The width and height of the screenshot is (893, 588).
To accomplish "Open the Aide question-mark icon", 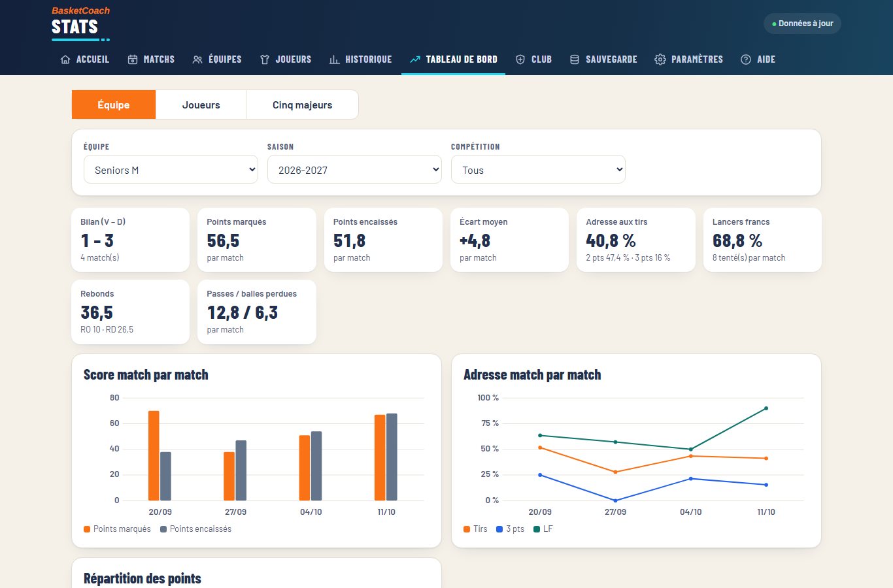I will tap(746, 59).
